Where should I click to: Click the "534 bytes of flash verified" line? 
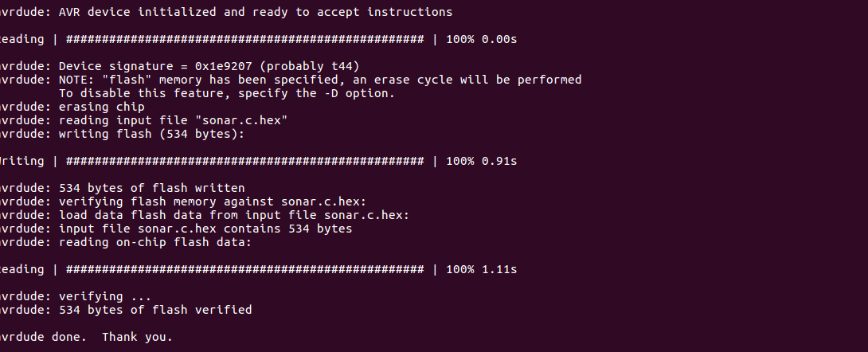pos(154,310)
